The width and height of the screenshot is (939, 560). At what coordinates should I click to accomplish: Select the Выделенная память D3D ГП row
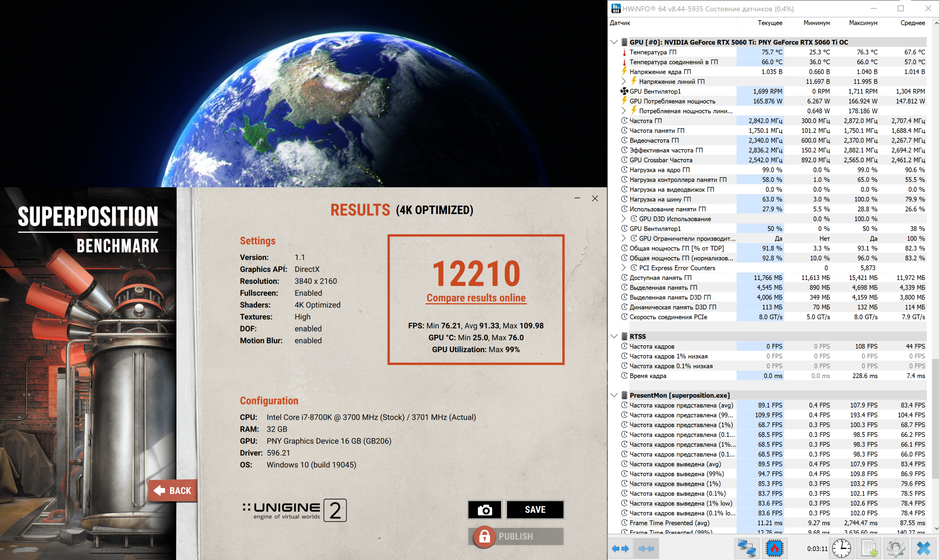(774, 297)
